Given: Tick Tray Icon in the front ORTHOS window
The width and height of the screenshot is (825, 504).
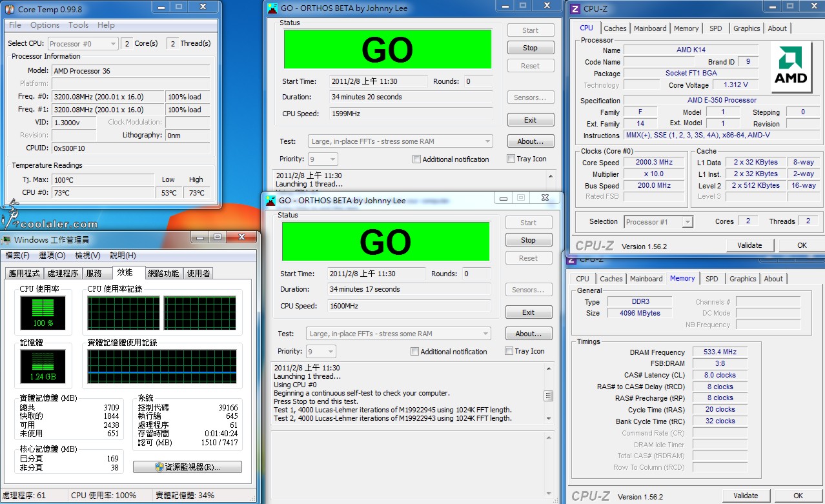Looking at the screenshot, I should click(x=509, y=351).
